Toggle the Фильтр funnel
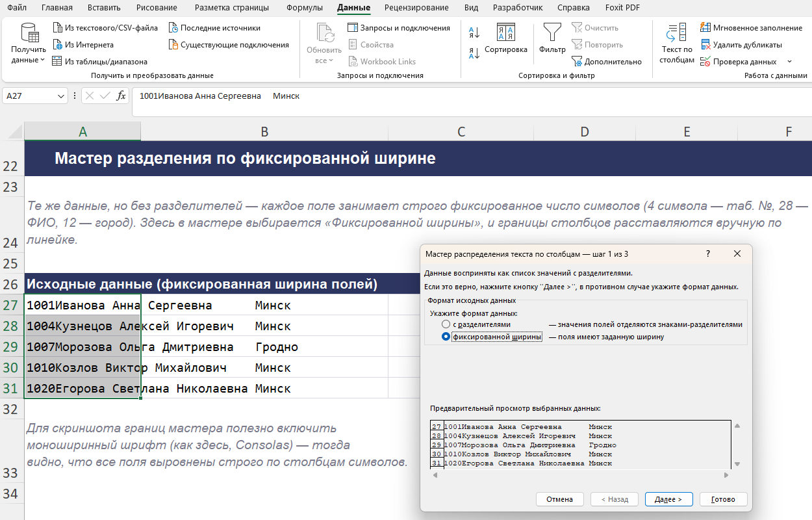 (x=552, y=39)
